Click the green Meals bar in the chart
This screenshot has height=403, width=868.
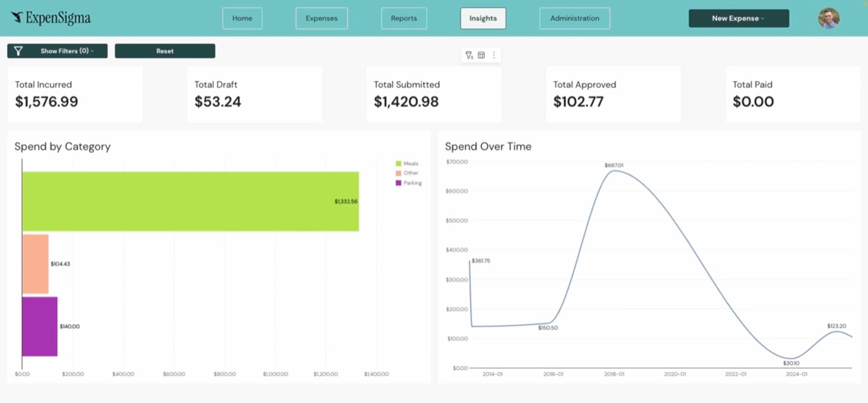coord(190,201)
